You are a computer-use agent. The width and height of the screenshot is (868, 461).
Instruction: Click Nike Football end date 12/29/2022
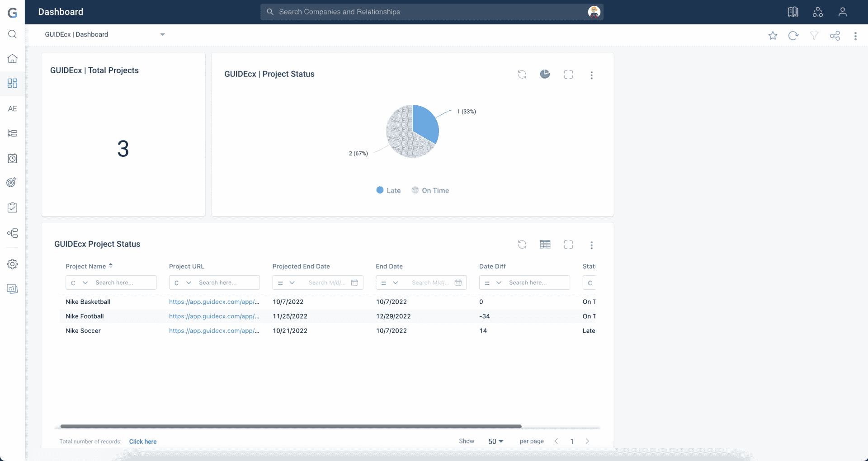(393, 316)
